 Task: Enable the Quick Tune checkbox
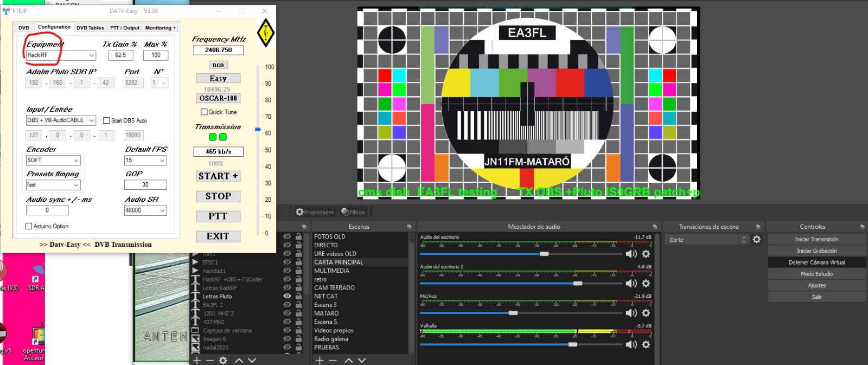pos(205,112)
